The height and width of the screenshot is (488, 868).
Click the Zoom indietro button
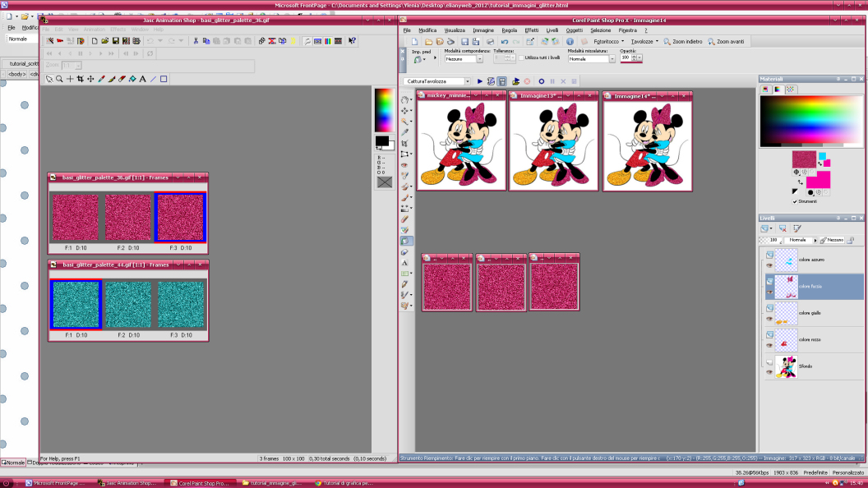[x=683, y=42]
